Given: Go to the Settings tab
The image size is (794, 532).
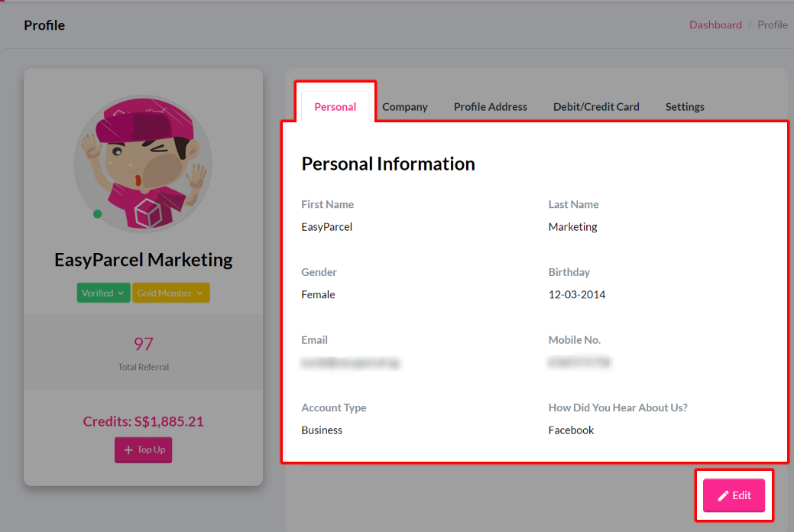Looking at the screenshot, I should pos(685,106).
